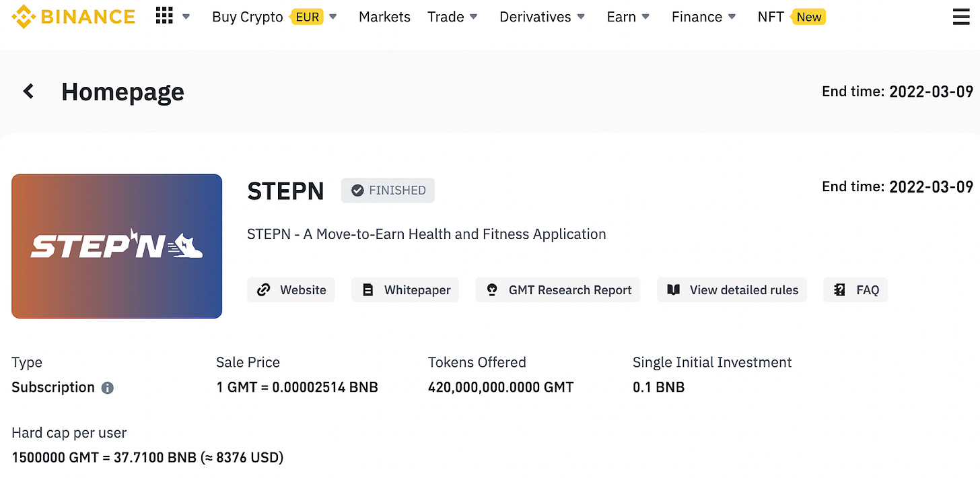Click the Tokens Offered label
Viewport: 980px width, 478px height.
pyautogui.click(x=477, y=362)
